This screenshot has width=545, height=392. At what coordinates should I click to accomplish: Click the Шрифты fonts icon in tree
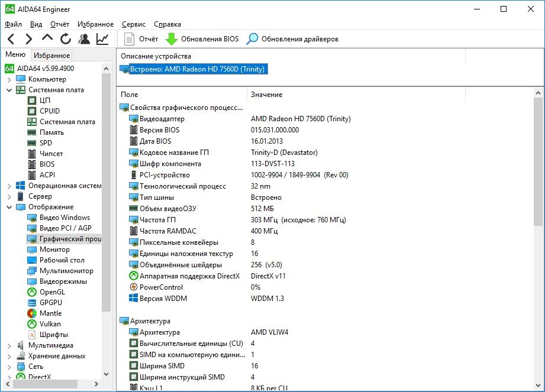[31, 335]
